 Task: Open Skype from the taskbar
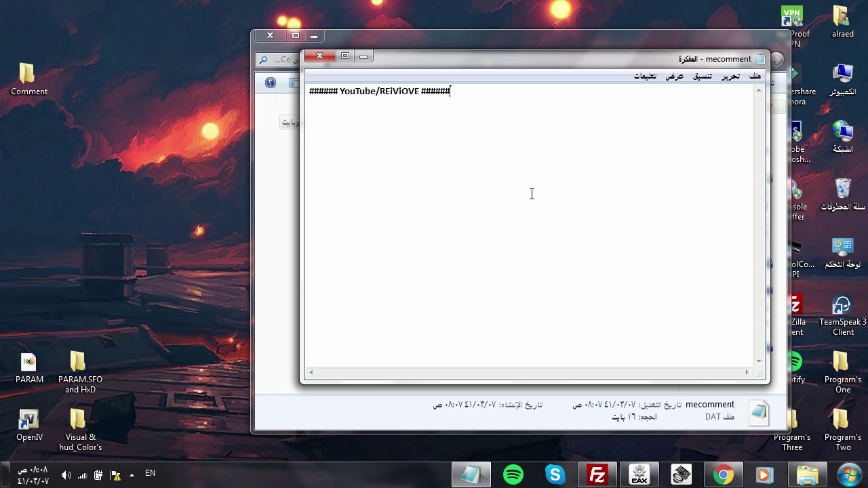click(555, 475)
